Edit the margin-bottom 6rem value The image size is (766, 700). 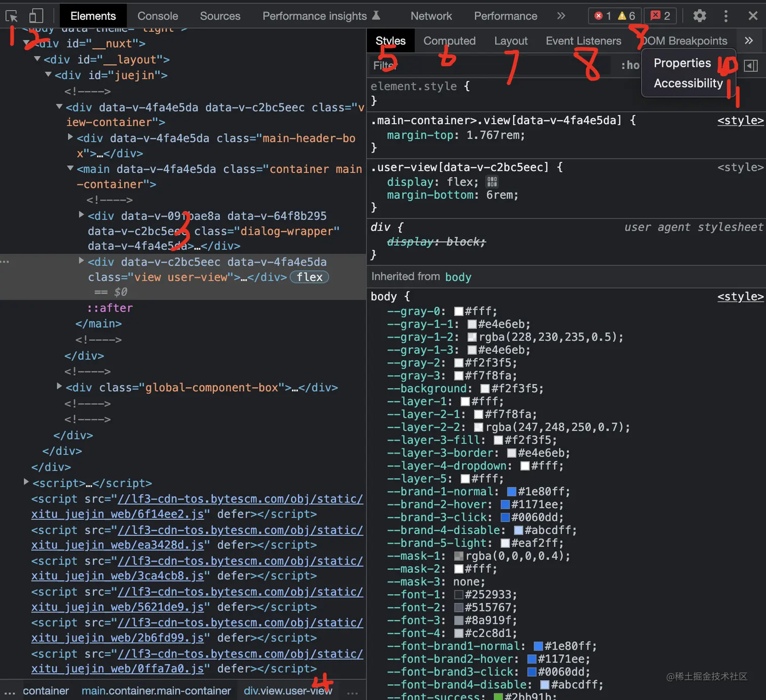501,195
